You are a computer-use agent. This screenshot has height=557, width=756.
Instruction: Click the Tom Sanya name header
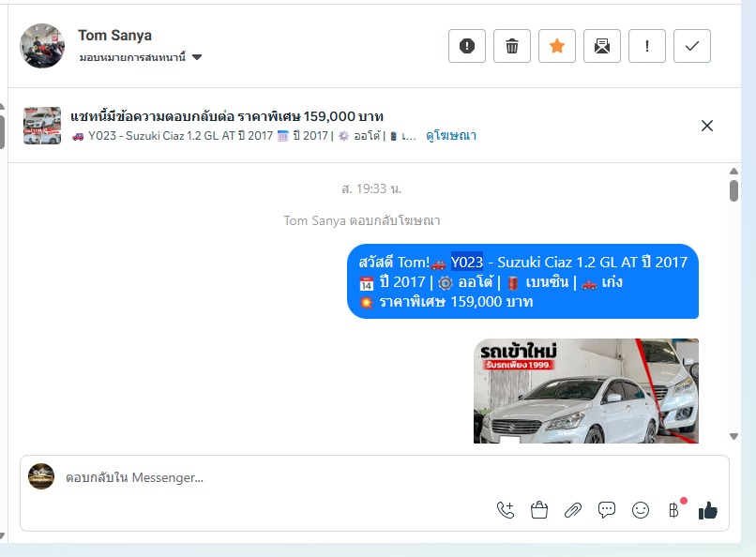click(114, 36)
